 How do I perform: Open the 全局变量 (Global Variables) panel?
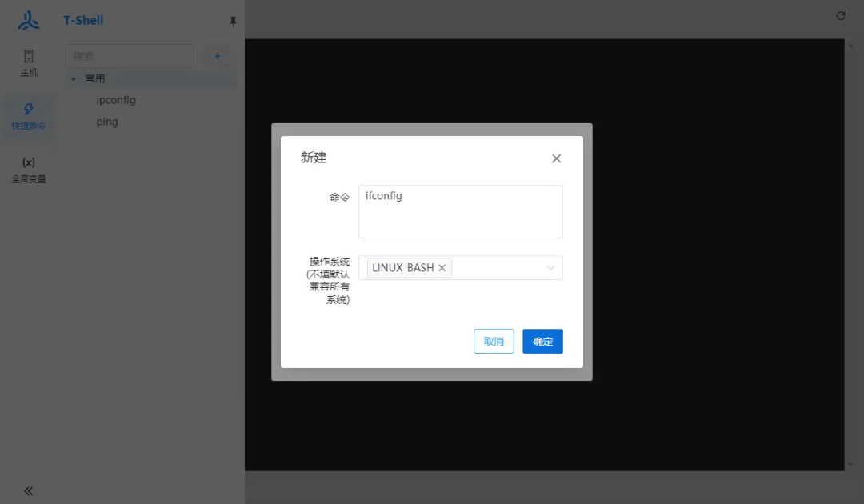tap(29, 169)
